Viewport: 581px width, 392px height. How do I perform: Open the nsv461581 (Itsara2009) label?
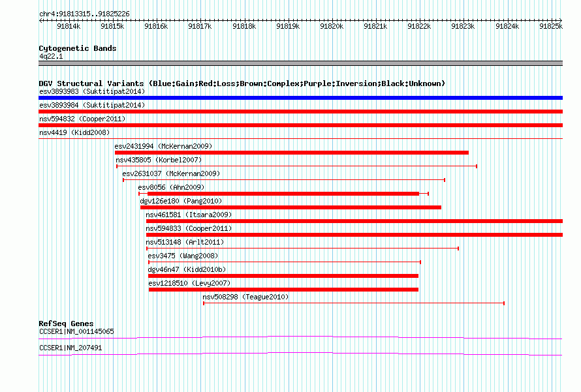189,215
